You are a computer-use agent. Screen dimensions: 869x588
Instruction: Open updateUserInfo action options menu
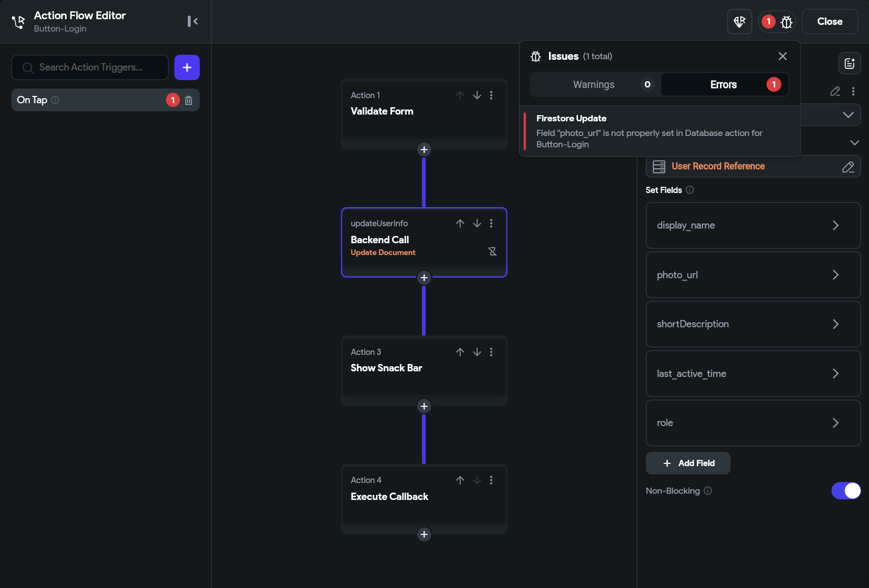[491, 223]
